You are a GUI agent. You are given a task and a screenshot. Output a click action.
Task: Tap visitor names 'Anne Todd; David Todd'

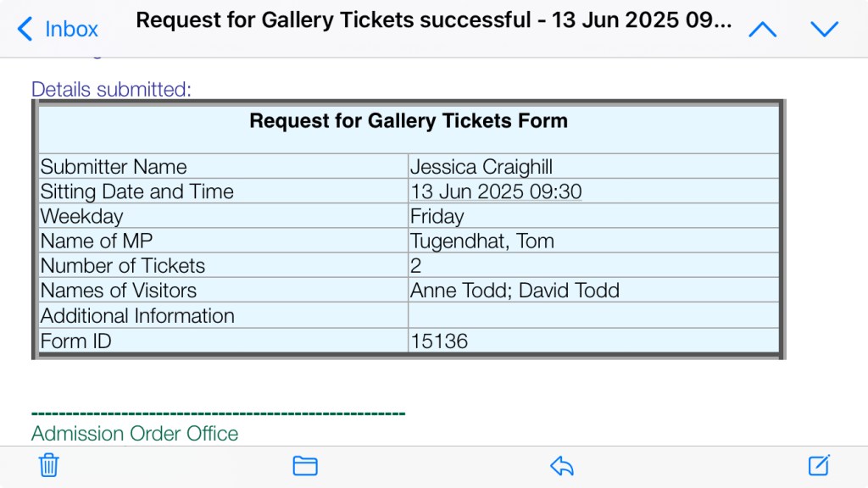tap(515, 291)
